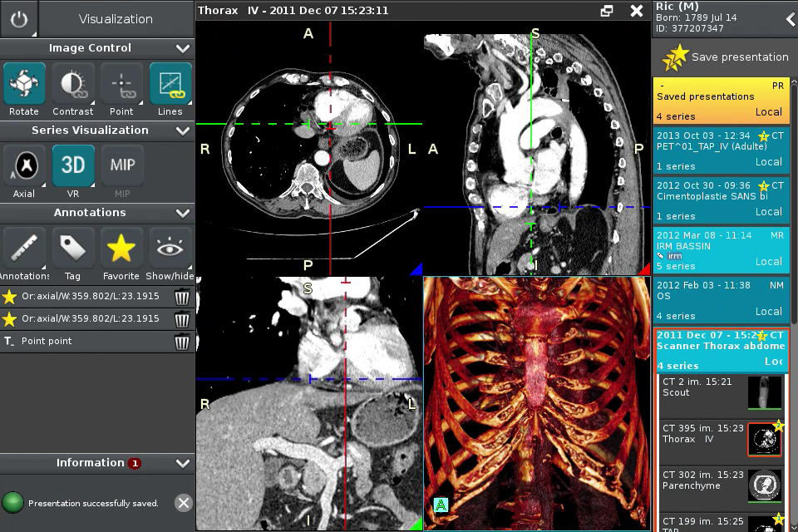Click the green A orientation marker
Image resolution: width=798 pixels, height=532 pixels.
[441, 505]
